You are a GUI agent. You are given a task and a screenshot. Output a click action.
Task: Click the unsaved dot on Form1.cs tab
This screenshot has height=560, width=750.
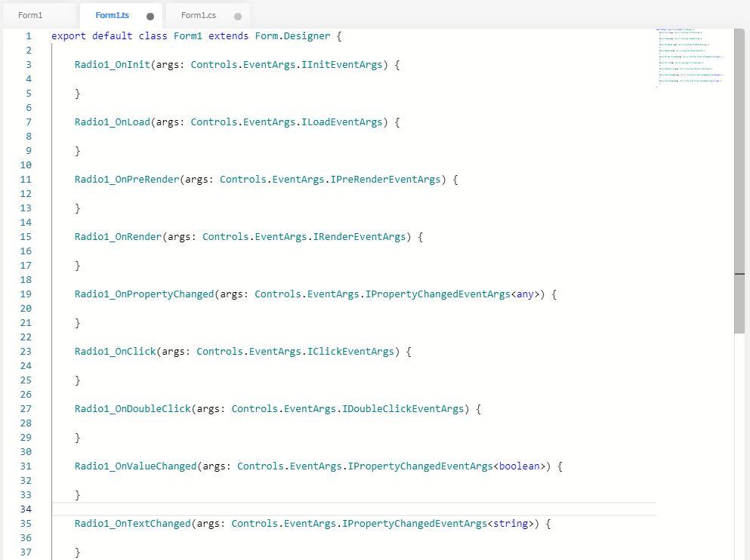click(x=238, y=16)
